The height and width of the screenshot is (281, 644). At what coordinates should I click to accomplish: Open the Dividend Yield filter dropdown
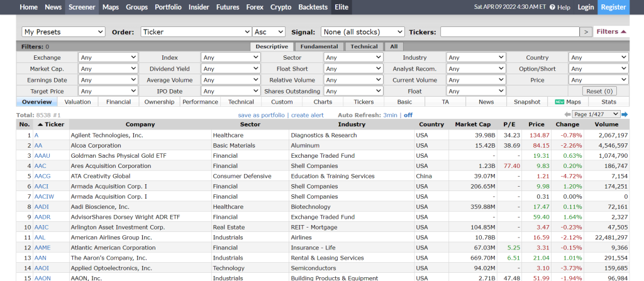tap(230, 69)
